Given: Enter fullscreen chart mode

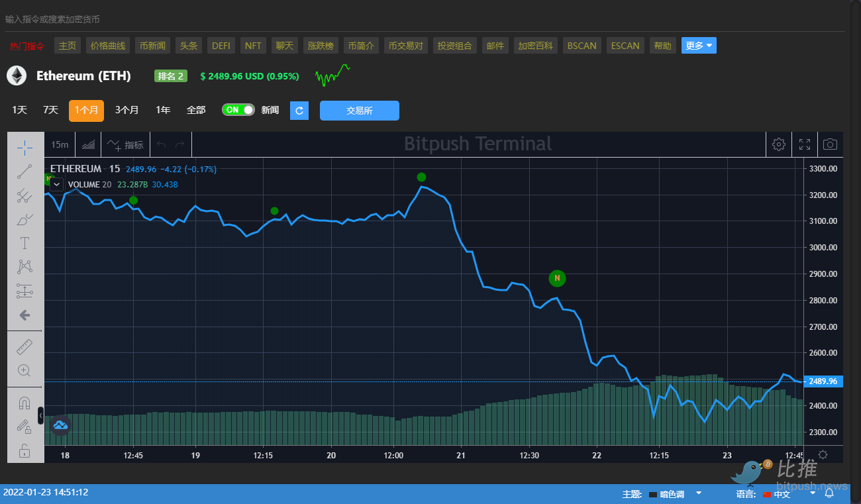Looking at the screenshot, I should click(x=805, y=144).
